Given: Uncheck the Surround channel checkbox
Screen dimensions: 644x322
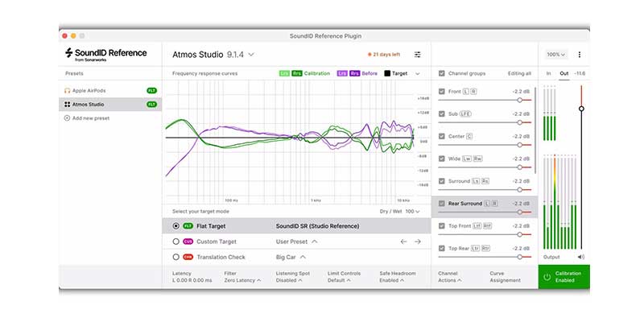Looking at the screenshot, I should pyautogui.click(x=441, y=181).
